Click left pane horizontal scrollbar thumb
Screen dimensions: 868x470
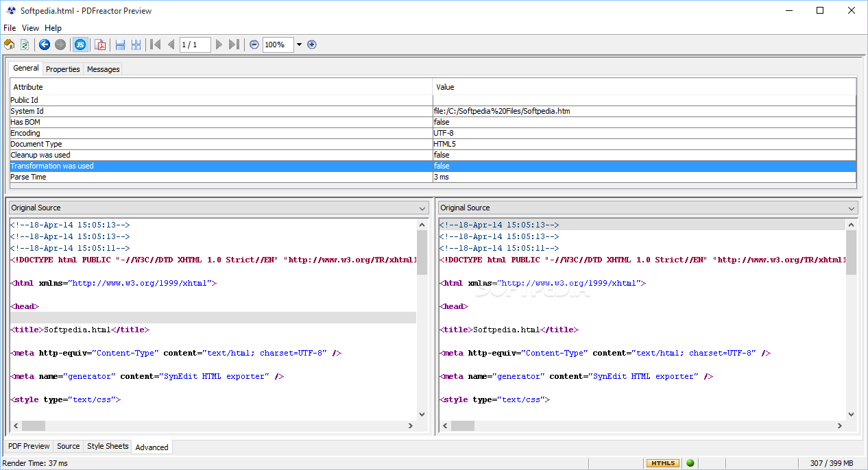tap(34, 425)
